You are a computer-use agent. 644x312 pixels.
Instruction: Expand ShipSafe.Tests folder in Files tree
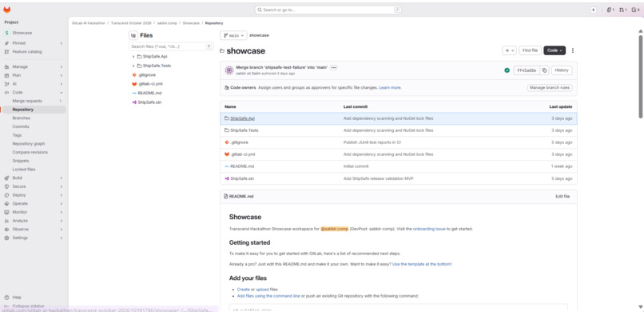[133, 66]
